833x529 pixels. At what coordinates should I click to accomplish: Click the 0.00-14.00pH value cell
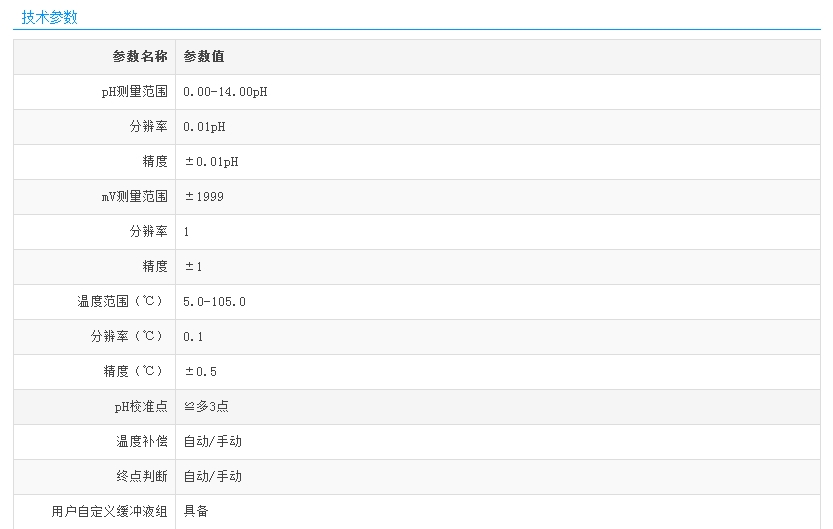click(x=225, y=92)
